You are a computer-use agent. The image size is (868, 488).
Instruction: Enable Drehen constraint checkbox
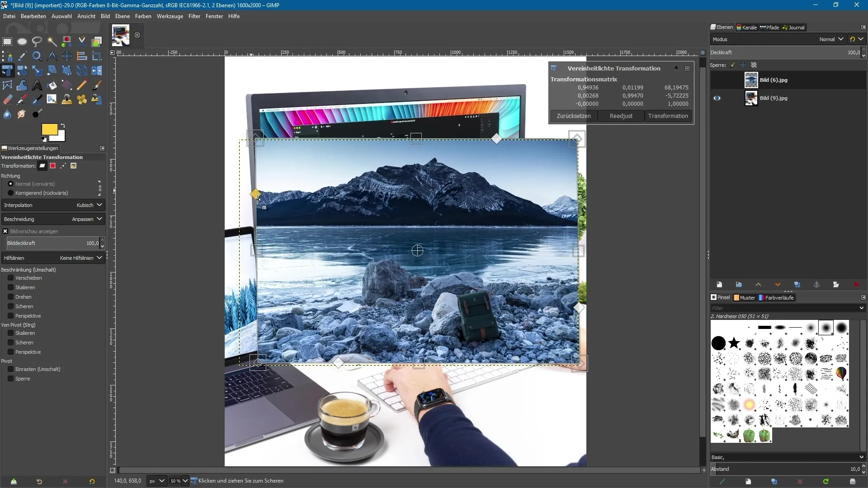click(11, 297)
